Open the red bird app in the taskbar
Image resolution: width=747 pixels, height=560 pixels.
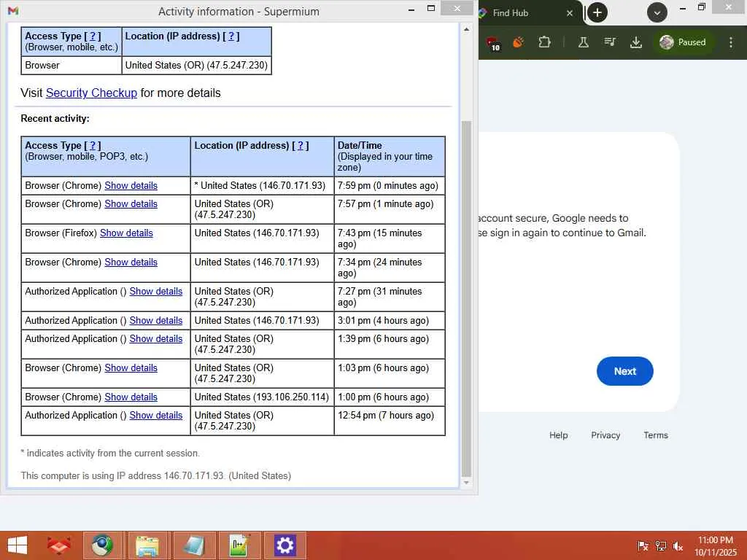tap(58, 545)
